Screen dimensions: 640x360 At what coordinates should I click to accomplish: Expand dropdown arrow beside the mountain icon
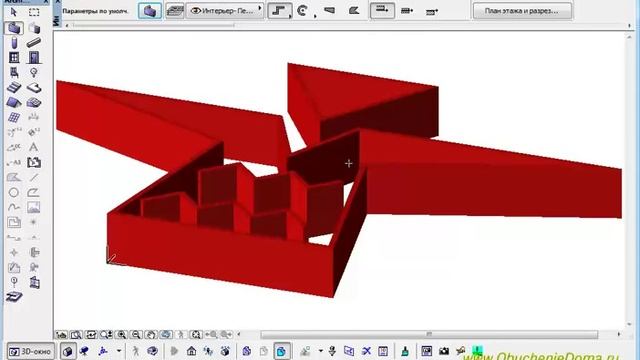(321, 351)
